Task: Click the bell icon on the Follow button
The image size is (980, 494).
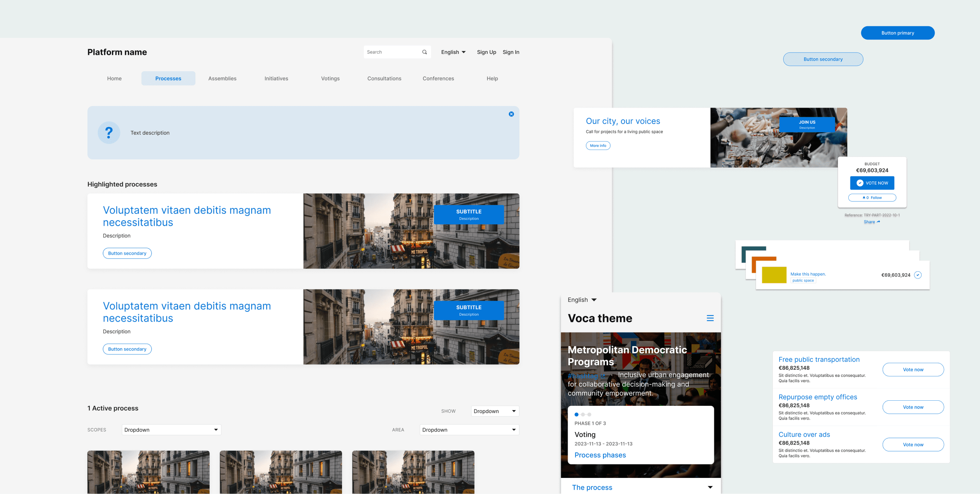Action: [864, 198]
